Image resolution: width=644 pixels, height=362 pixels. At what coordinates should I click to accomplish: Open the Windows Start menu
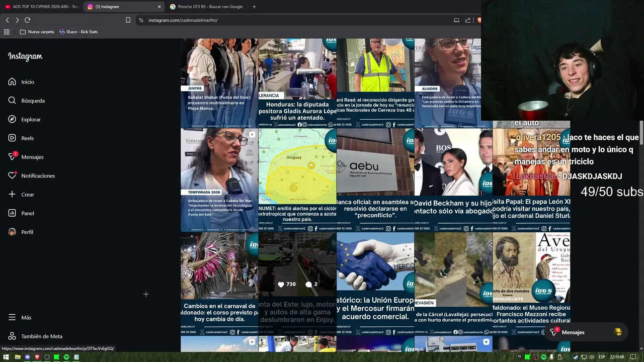point(6,357)
